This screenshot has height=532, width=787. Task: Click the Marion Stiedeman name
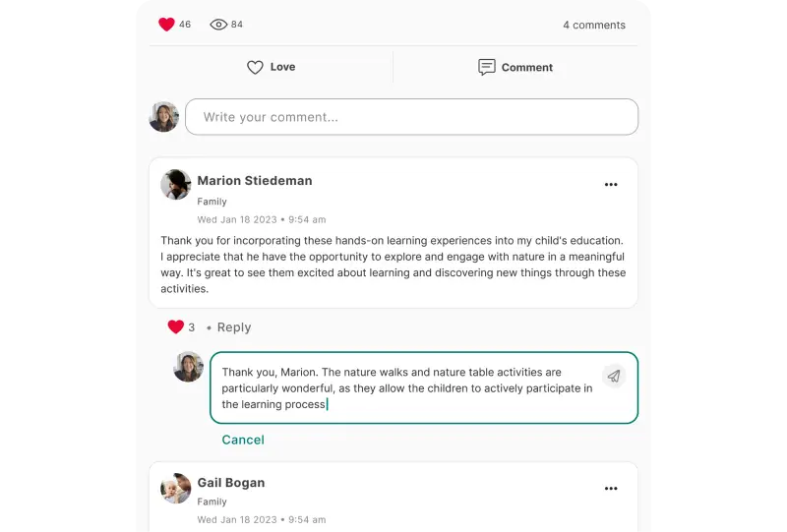255,181
